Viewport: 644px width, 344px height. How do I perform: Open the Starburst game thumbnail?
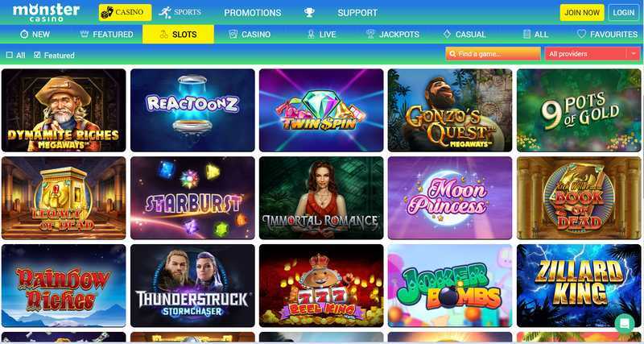click(x=192, y=197)
